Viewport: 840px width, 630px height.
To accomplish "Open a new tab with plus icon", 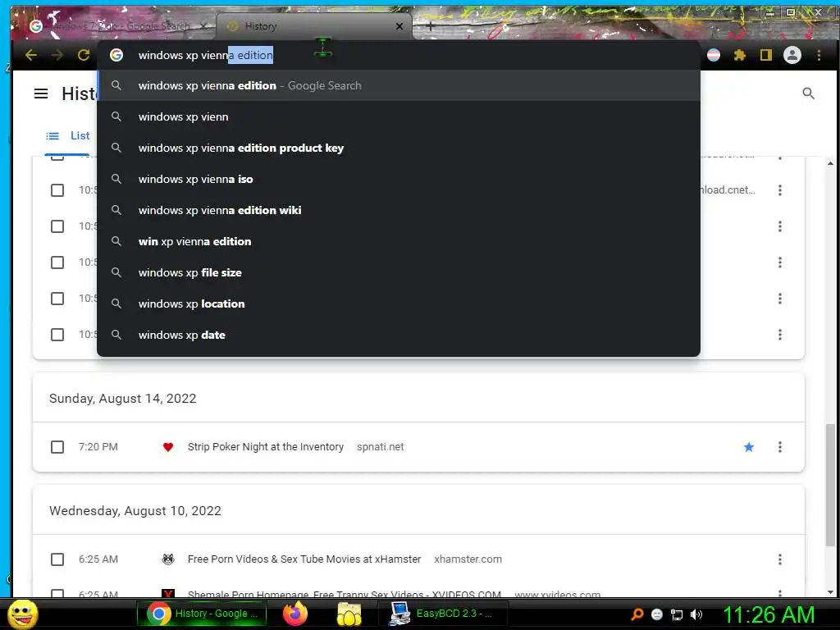I will [x=430, y=25].
